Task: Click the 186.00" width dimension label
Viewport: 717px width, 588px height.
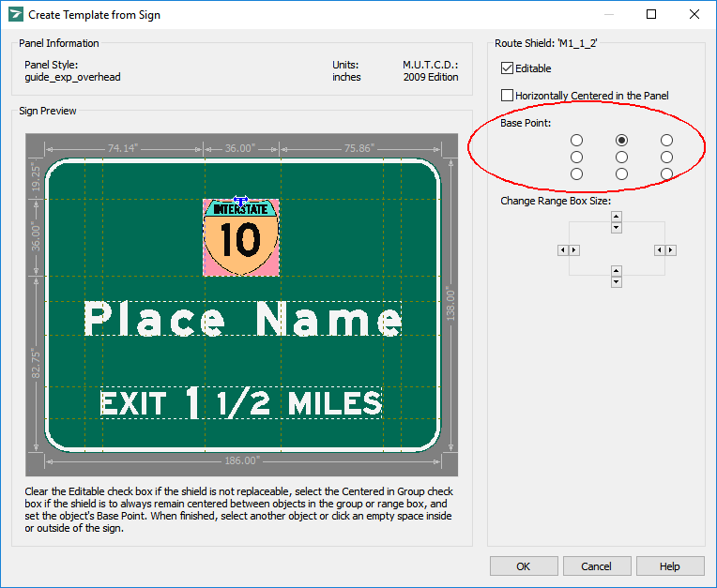Action: [x=242, y=460]
